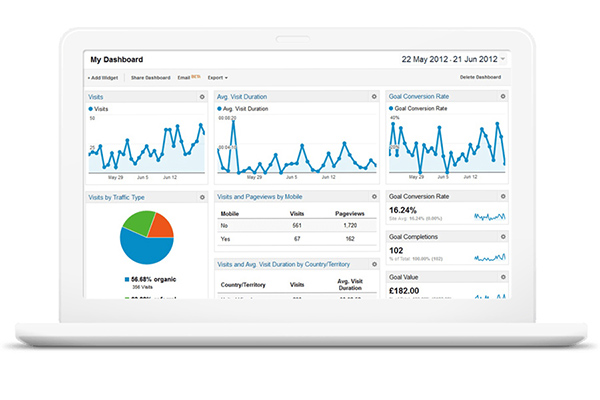This screenshot has width=600, height=400.
Task: Click the Goal Conversion Rate sparkline
Action: (488, 215)
